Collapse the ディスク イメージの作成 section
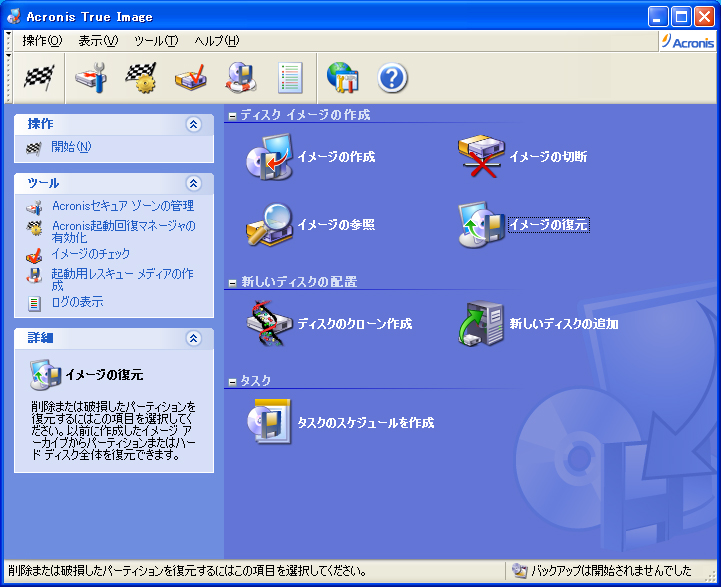 (232, 116)
